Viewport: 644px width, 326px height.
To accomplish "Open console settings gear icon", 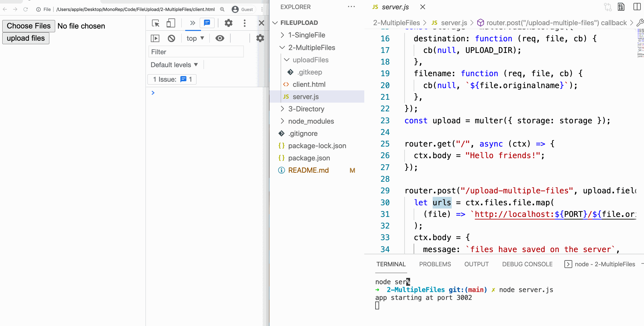I will [260, 38].
